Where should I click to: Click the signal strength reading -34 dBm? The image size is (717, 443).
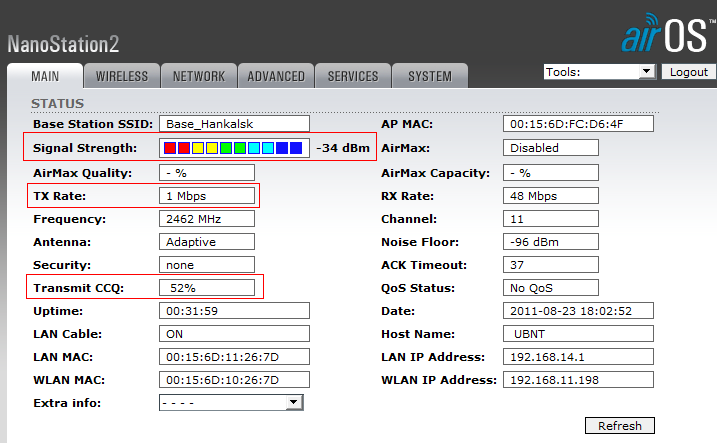[342, 148]
